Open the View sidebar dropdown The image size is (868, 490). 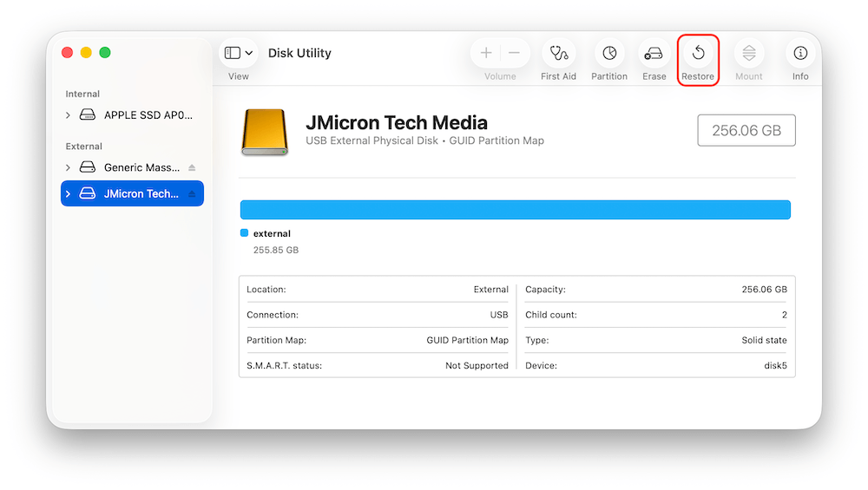(239, 54)
